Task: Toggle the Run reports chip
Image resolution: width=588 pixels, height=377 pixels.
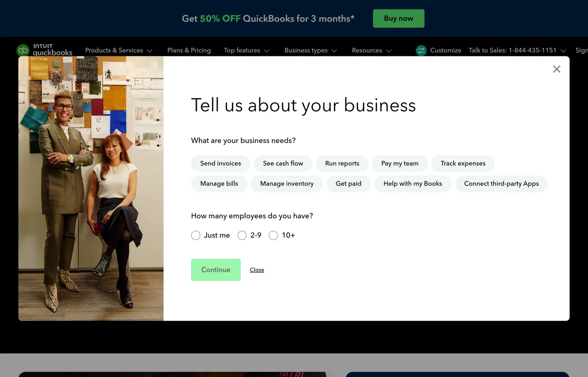Action: coord(342,163)
